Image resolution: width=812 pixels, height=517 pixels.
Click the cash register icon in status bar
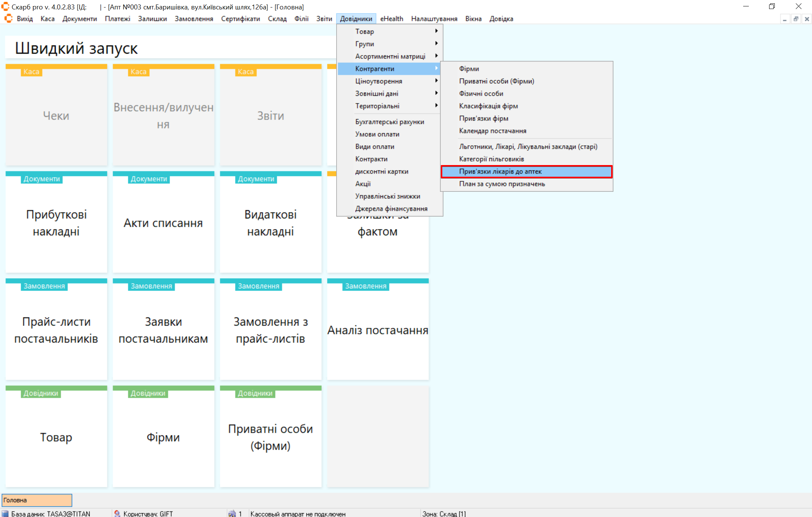coord(232,514)
